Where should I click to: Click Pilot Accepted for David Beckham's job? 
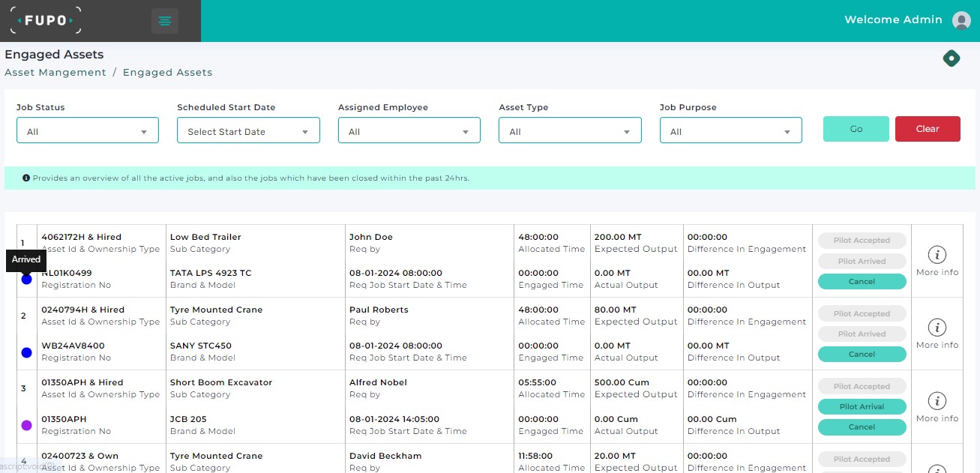tap(862, 460)
